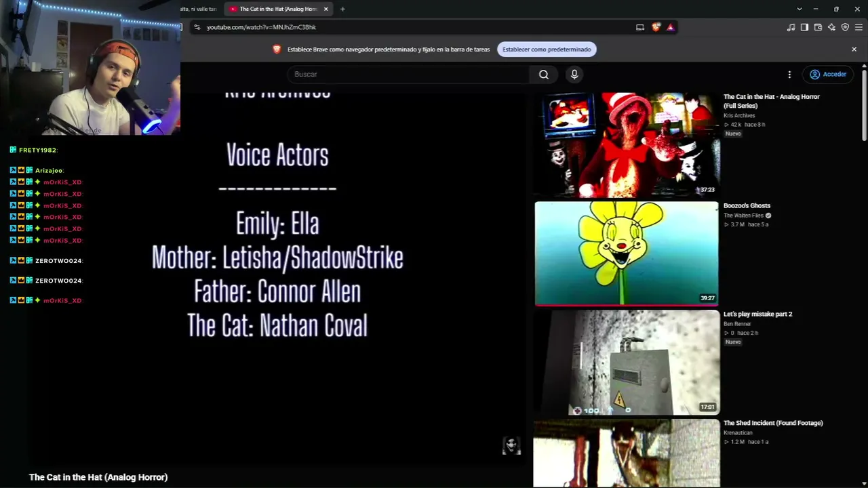Click the video title below the player
This screenshot has width=868, height=488.
point(98,477)
